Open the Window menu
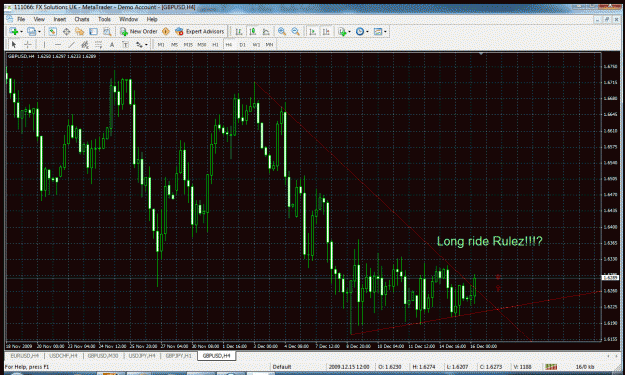Viewport: 625px width, 375px height. (128, 19)
